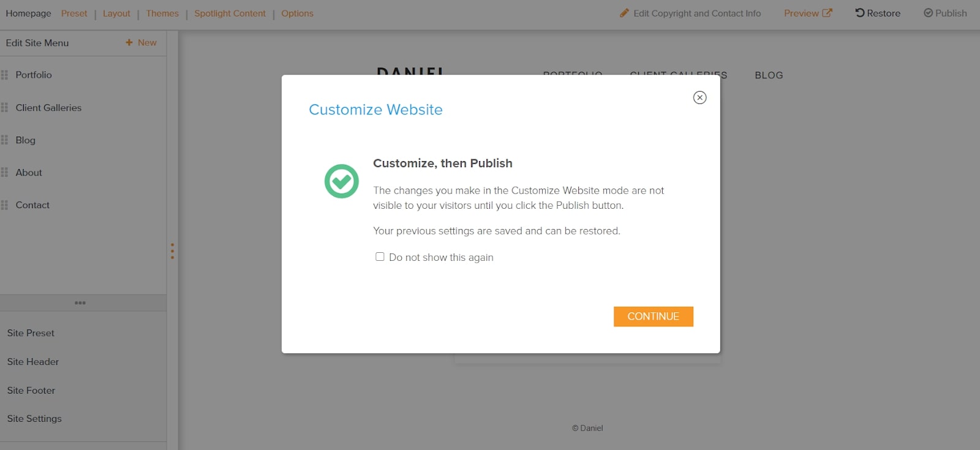
Task: Click the Restore button
Action: point(878,13)
